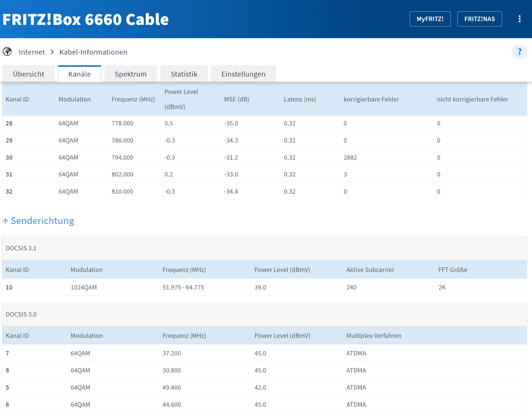Go to Internet breadcrumb
The image size is (532, 416).
32,52
